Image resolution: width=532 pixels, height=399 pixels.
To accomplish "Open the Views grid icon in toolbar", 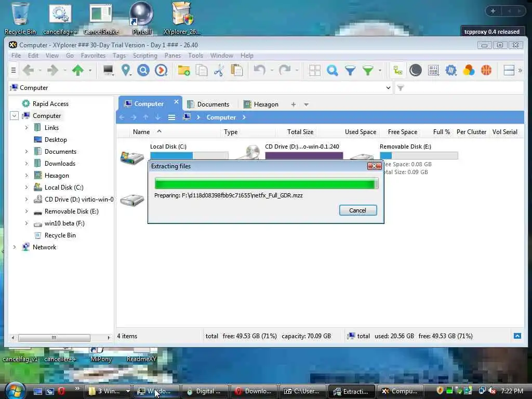I will [314, 70].
